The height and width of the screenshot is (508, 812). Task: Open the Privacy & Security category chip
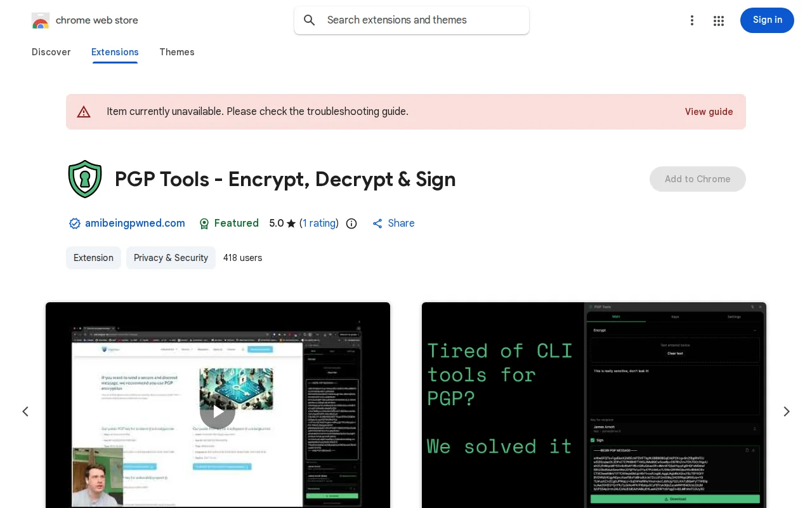[x=171, y=258]
